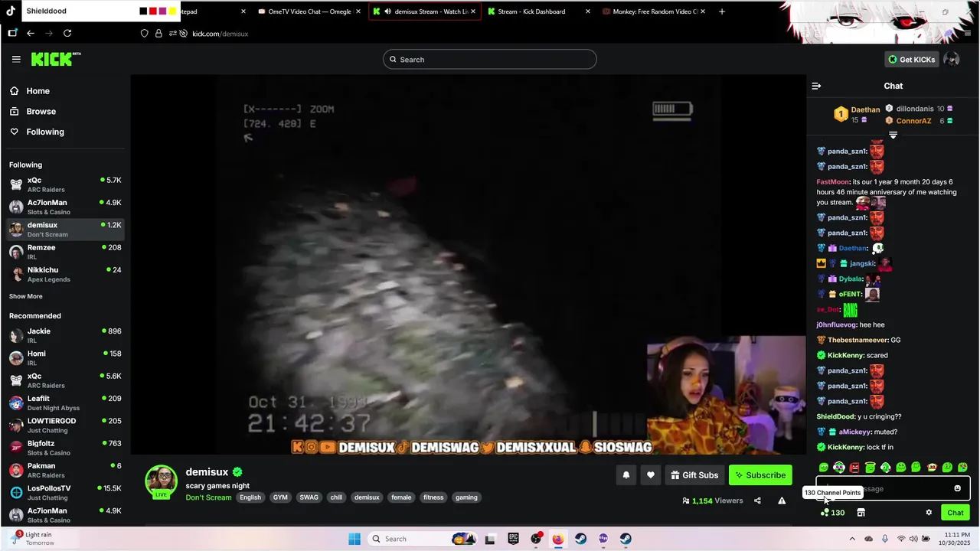The width and height of the screenshot is (980, 551).
Task: Click the GYM tag
Action: pos(280,497)
